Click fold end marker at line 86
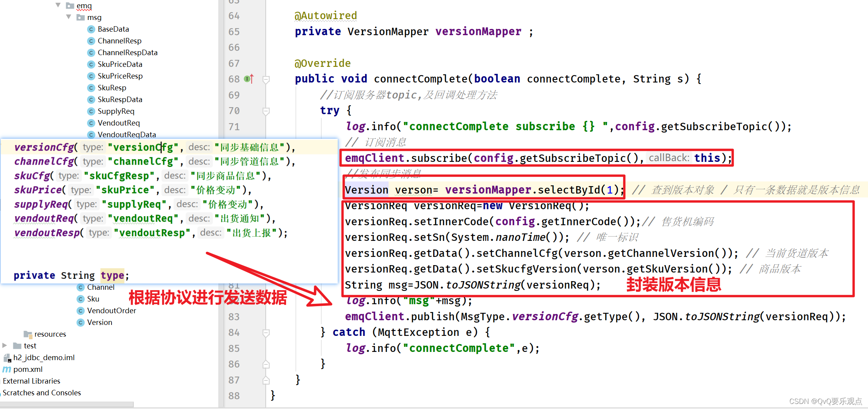The height and width of the screenshot is (409, 868). coord(266,364)
